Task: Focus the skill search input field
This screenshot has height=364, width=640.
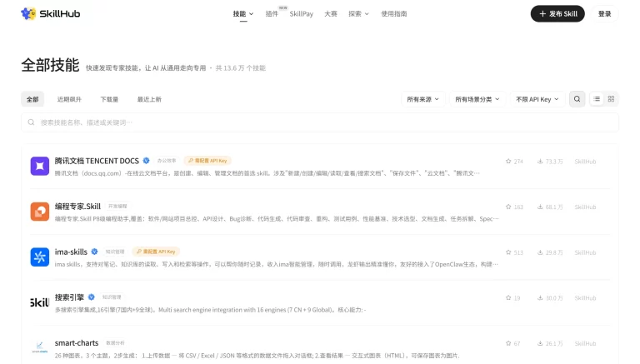Action: pos(320,122)
